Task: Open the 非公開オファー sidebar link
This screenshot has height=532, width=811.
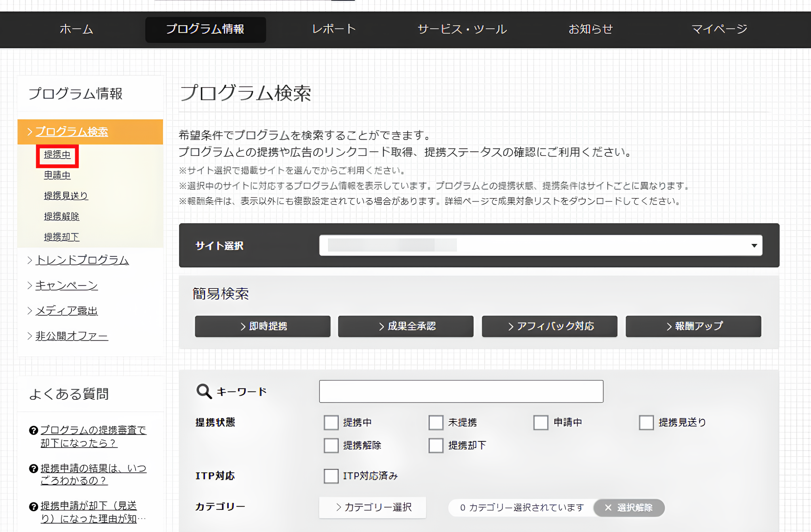Action: coord(71,336)
